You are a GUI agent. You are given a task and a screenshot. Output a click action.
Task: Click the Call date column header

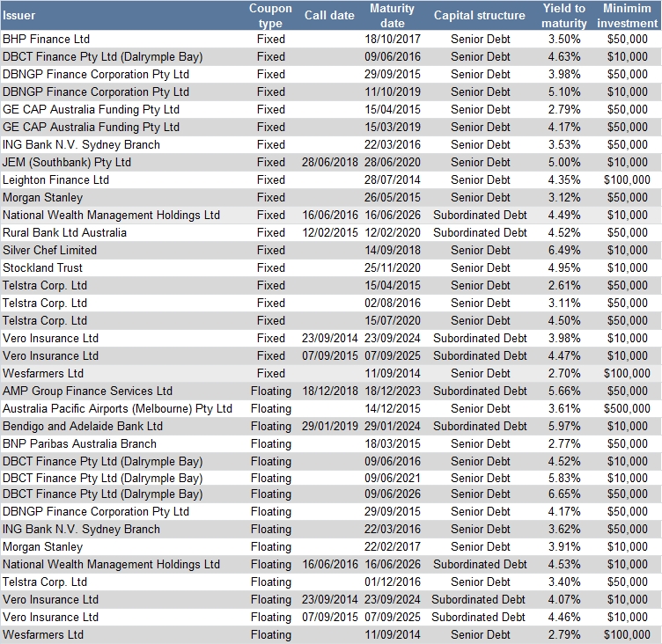tap(329, 15)
